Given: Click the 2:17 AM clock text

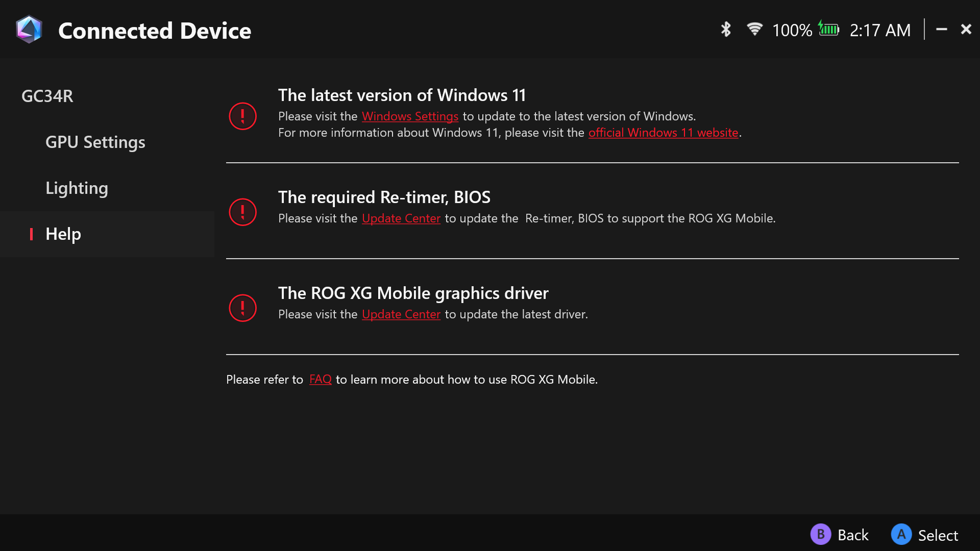Looking at the screenshot, I should [880, 30].
